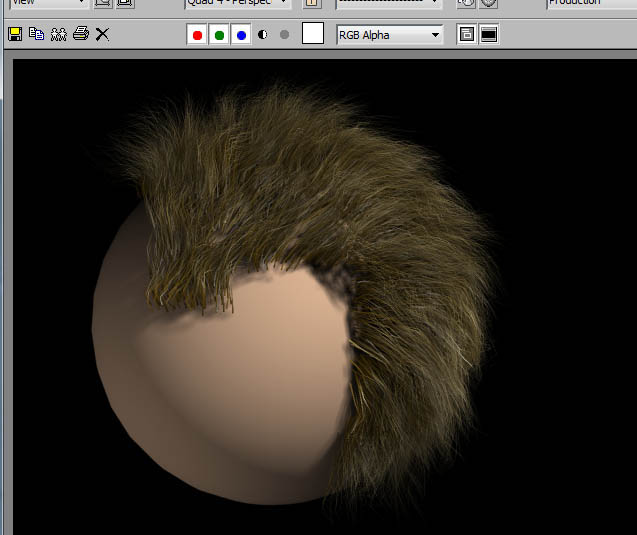637x535 pixels.
Task: Toggle the green channel display
Action: click(219, 35)
